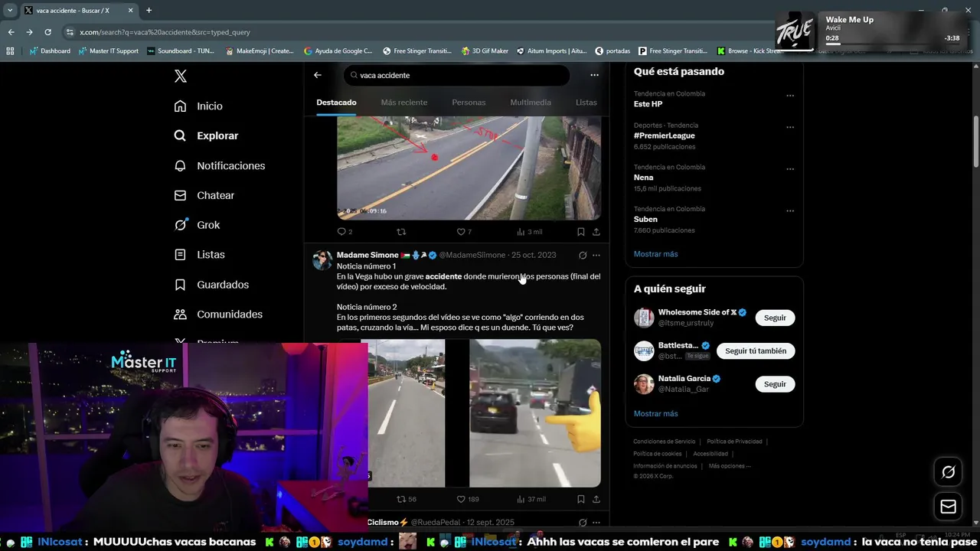Open the Condiciones de Servicio link
This screenshot has width=980, height=551.
coord(664,442)
